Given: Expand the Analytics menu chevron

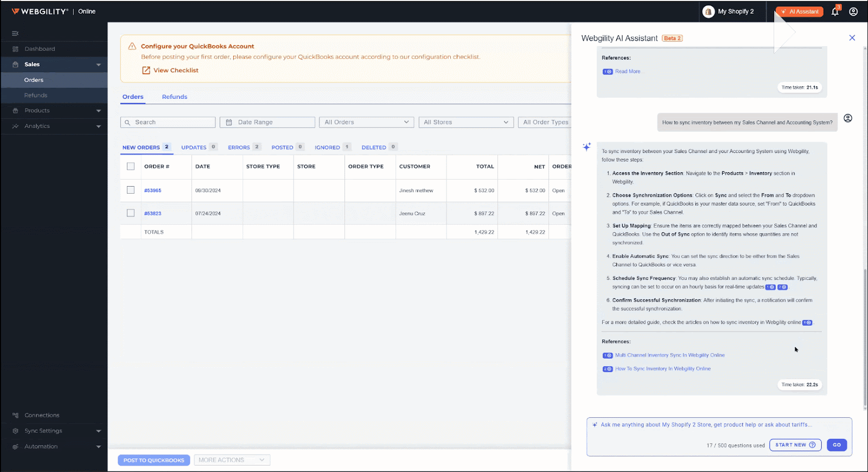Looking at the screenshot, I should pyautogui.click(x=99, y=127).
